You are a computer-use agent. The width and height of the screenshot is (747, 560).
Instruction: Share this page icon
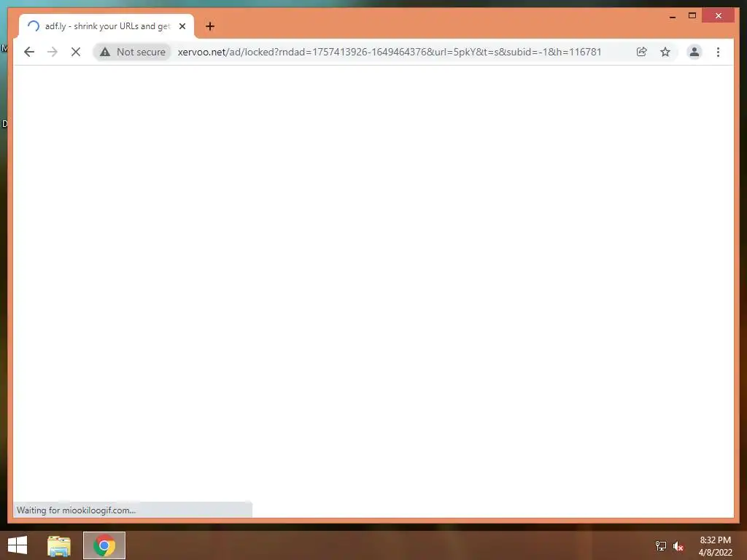point(642,52)
